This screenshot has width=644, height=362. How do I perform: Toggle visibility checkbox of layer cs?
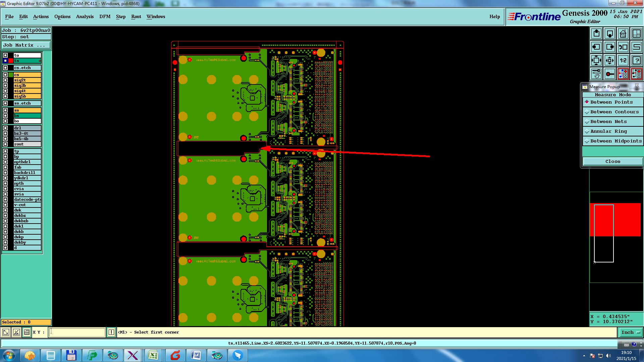(5, 75)
